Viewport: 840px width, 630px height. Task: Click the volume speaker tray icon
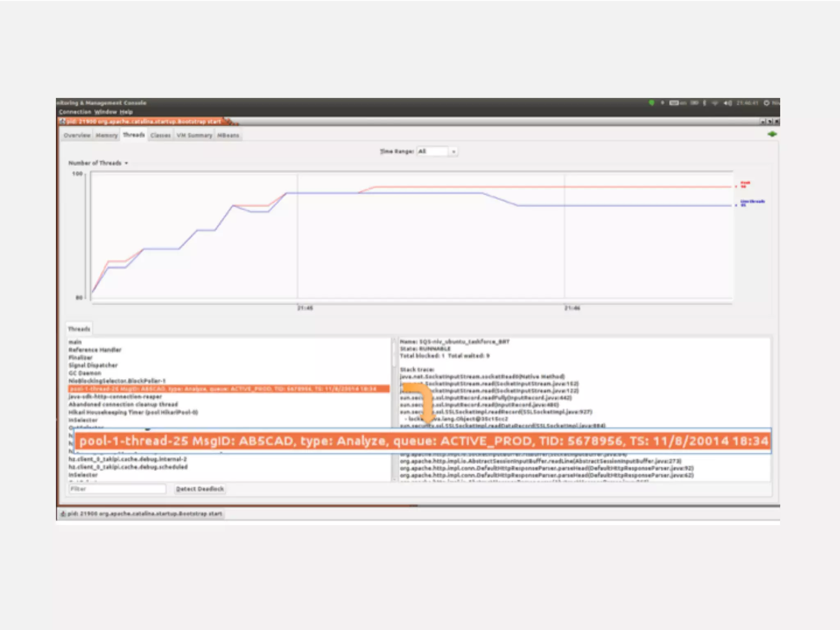(x=727, y=103)
